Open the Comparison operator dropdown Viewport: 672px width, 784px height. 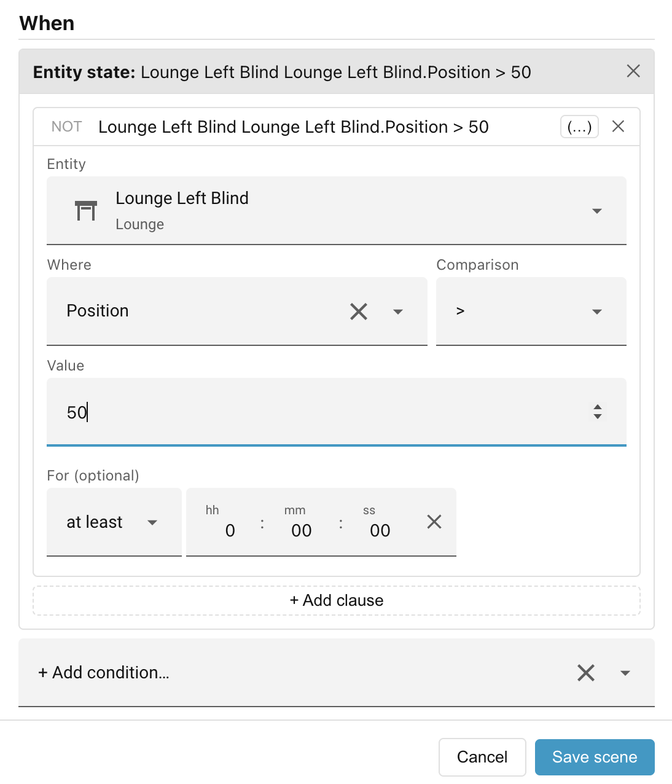coord(531,311)
